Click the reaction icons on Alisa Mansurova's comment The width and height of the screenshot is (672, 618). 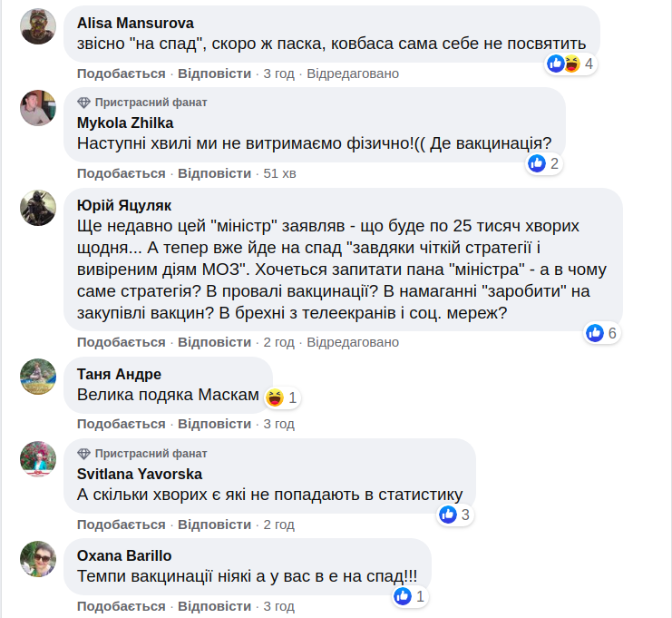(563, 64)
